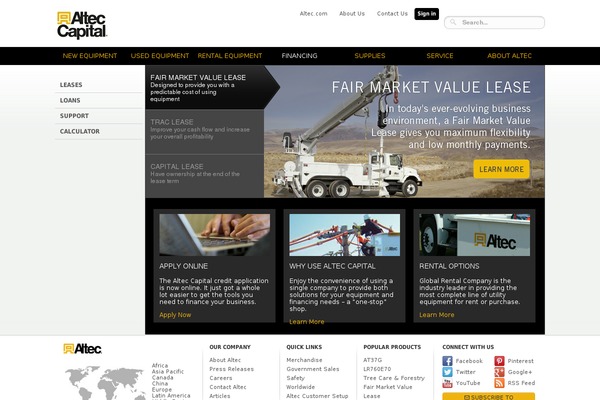Click the Sign in button

[427, 14]
